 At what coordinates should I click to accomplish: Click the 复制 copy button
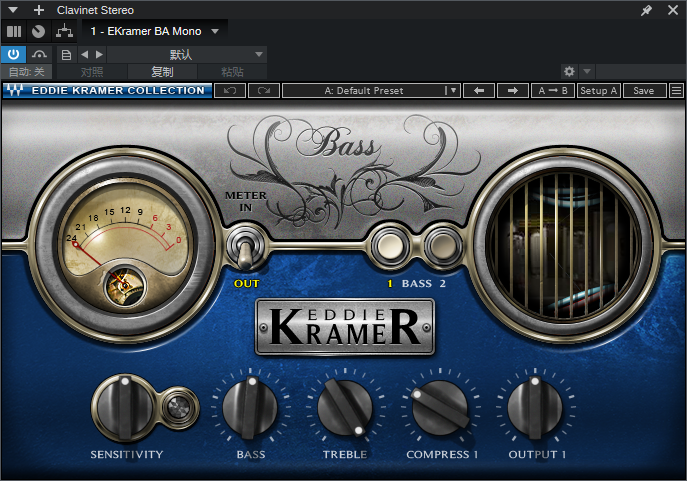coord(162,71)
